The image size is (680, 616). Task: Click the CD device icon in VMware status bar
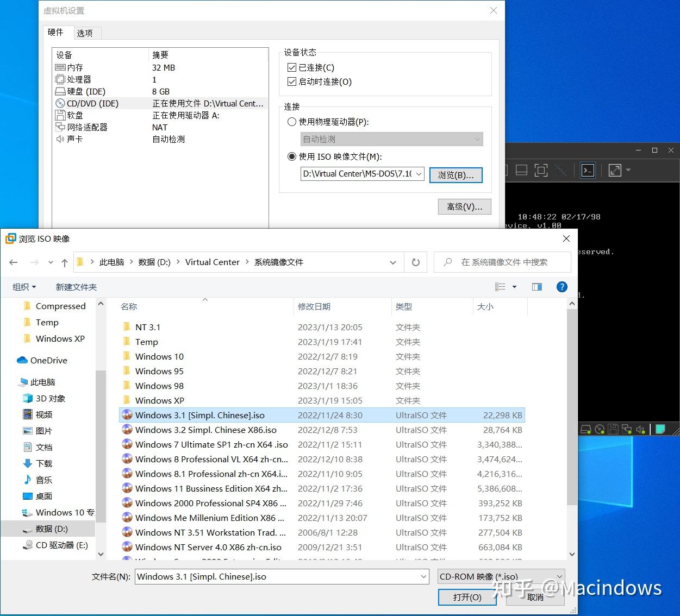pos(600,429)
